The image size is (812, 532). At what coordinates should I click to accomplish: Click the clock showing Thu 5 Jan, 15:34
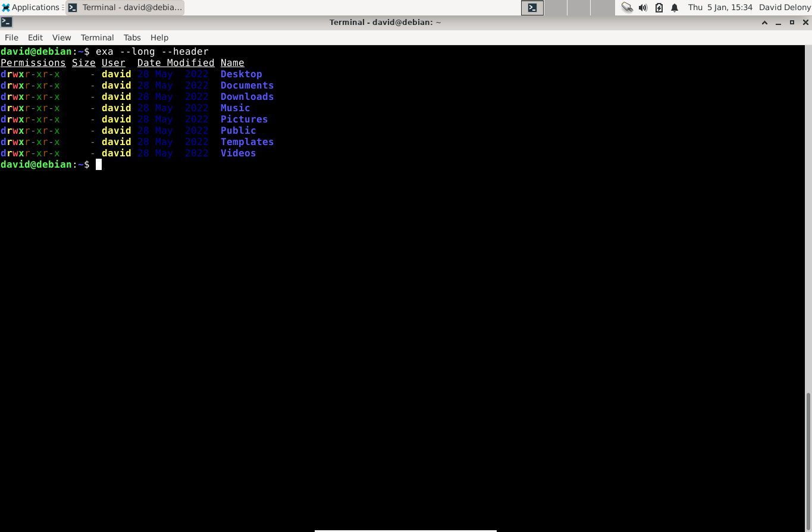(720, 8)
